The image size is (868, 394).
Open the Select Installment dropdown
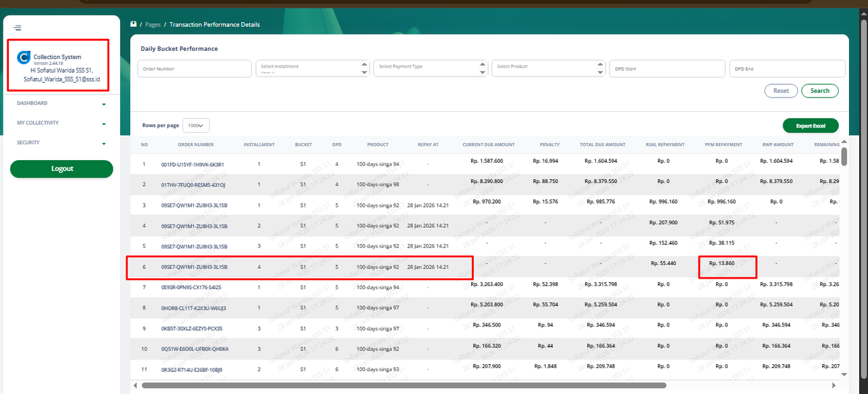[x=312, y=68]
